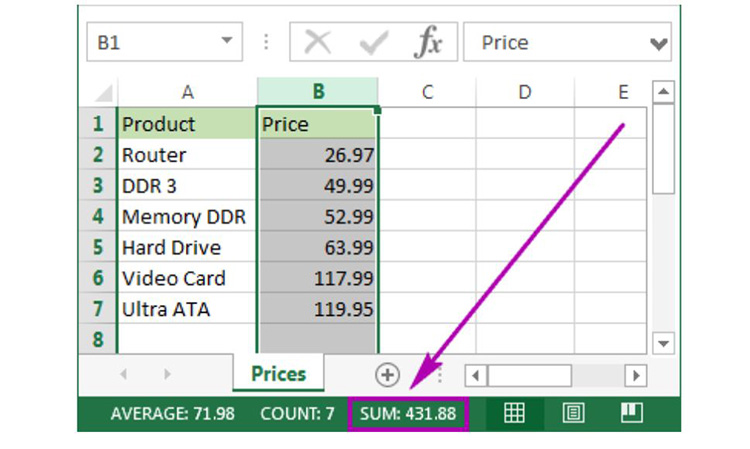Open the Name Box dropdown arrow

tap(227, 41)
